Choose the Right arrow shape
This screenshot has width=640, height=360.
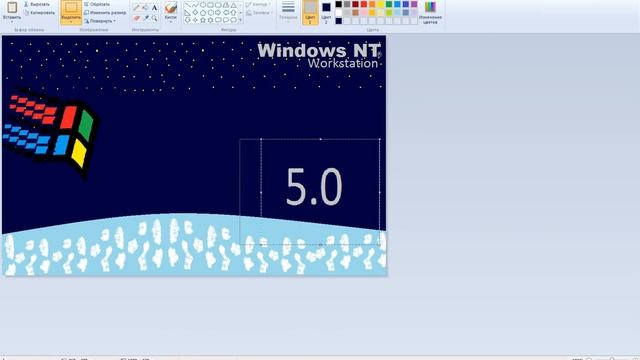coord(218,13)
